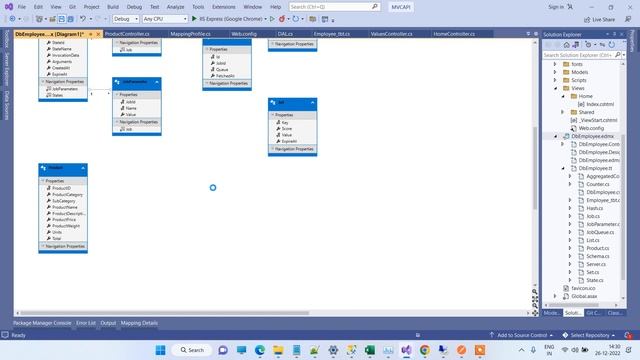This screenshot has width=640, height=360.
Task: Open the Mapping Details panel
Action: [139, 323]
